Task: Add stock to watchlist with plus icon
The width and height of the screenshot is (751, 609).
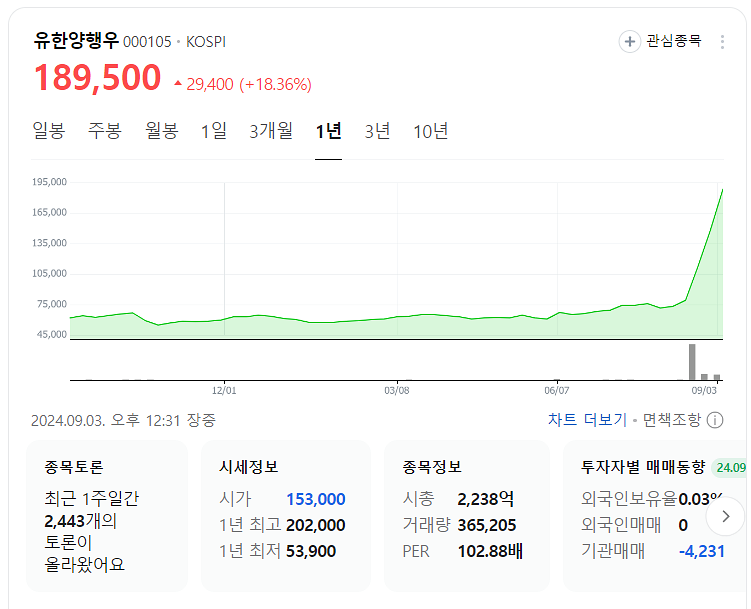Action: 629,42
